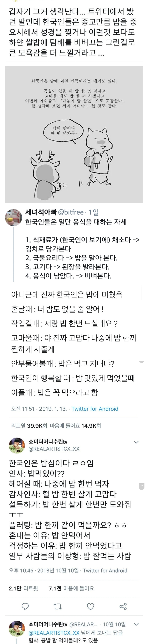Click the gray scroll-down badge icon
Screen dimensions: 148x644
click(141, 486)
